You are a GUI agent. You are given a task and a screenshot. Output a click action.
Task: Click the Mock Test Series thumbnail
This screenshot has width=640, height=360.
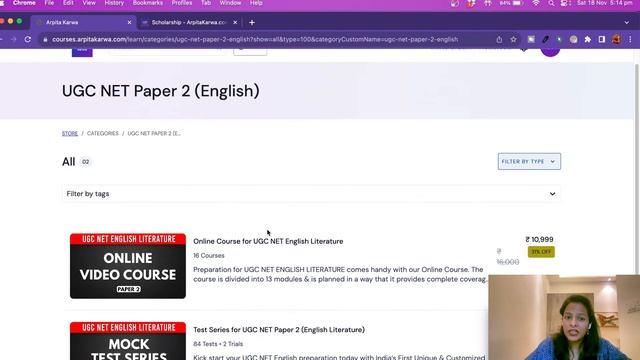pyautogui.click(x=128, y=341)
